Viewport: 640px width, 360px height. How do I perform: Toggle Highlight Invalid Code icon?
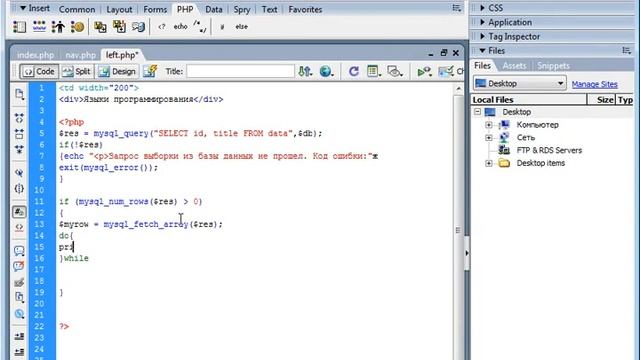(19, 227)
